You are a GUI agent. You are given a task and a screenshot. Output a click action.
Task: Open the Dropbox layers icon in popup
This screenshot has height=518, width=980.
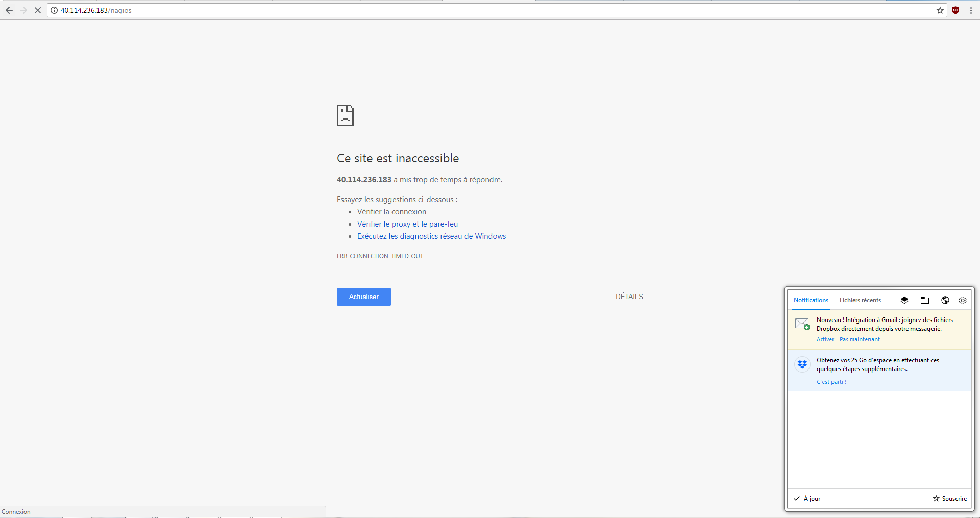pos(904,300)
